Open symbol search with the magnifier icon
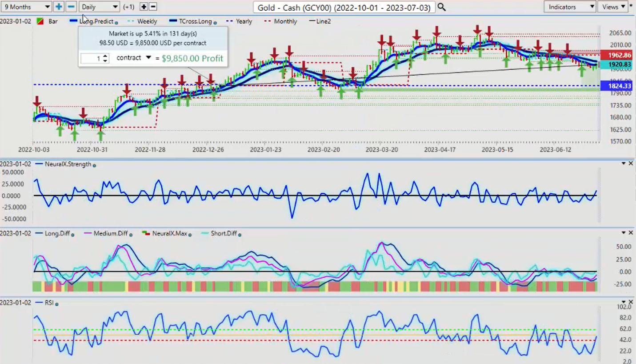 tap(441, 7)
